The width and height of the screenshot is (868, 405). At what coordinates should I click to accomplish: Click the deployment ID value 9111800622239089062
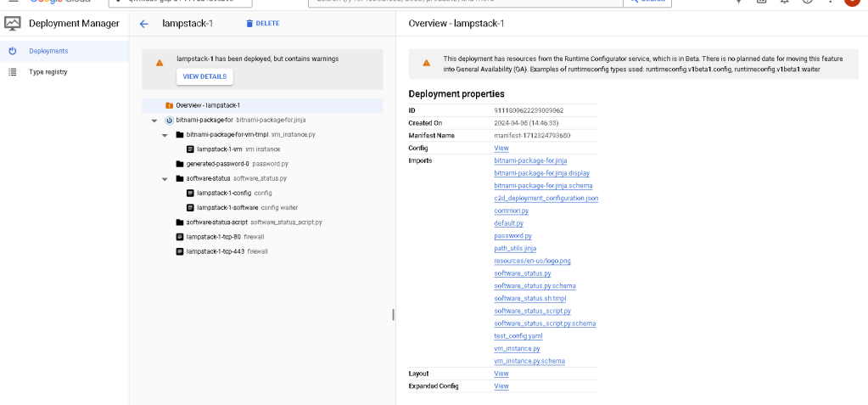(529, 110)
